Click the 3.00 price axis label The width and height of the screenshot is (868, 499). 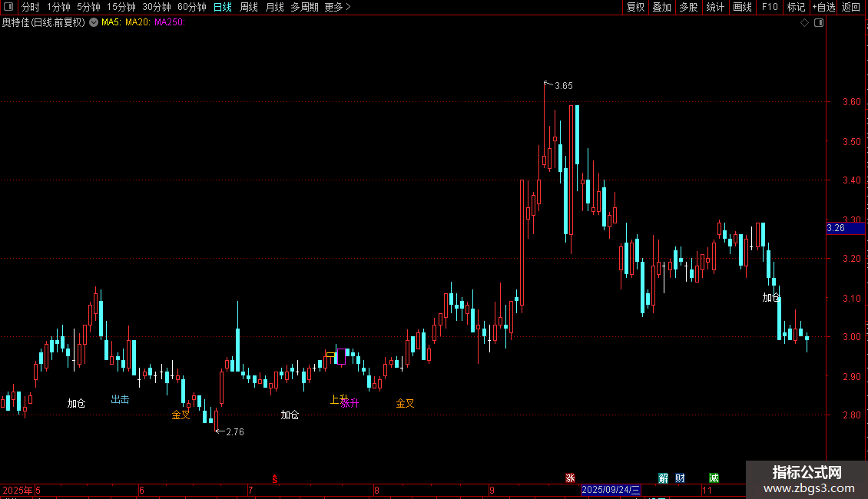(x=851, y=337)
